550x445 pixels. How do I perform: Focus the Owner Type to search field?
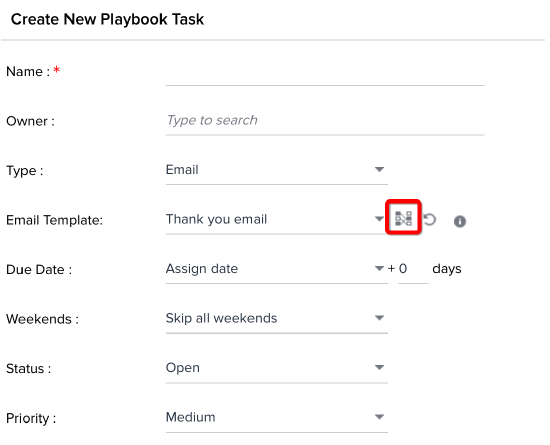point(325,121)
